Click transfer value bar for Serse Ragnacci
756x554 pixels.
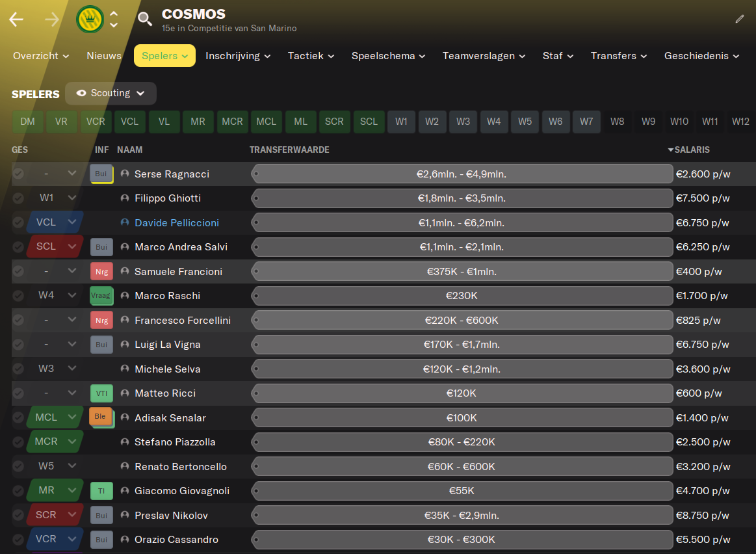[462, 174]
